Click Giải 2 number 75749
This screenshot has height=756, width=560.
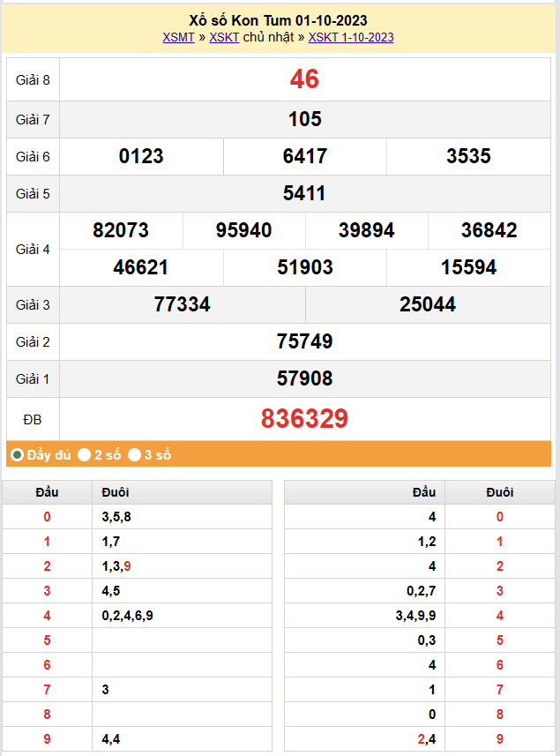click(x=304, y=341)
